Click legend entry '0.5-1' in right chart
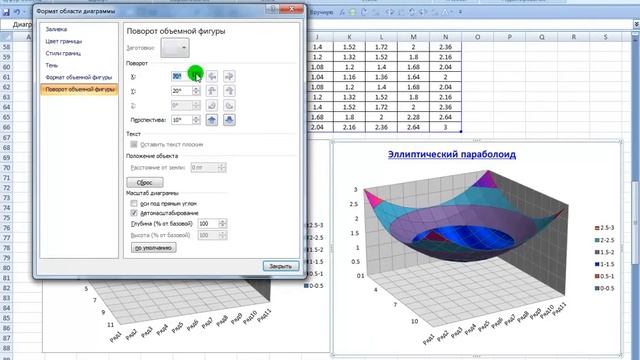640x360 pixels. click(605, 276)
